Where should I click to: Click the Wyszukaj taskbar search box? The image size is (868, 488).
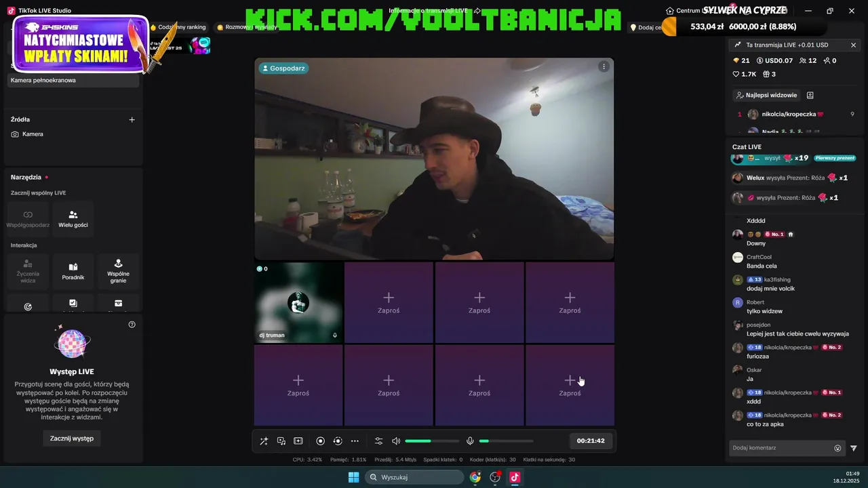click(x=414, y=477)
